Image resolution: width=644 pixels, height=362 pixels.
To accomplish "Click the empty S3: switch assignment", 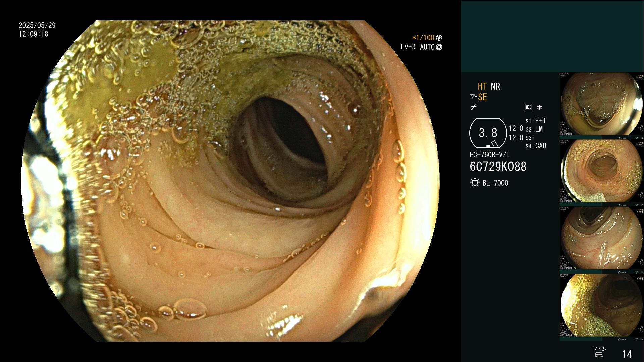I will click(529, 138).
